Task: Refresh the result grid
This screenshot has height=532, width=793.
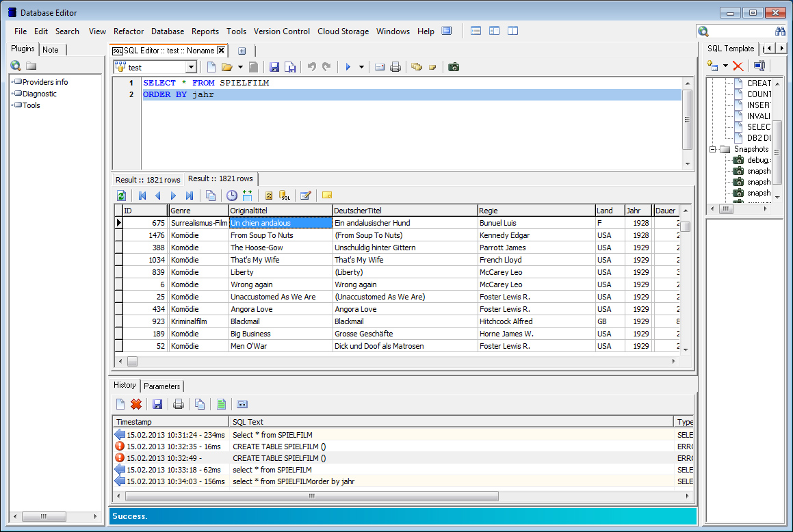Action: tap(121, 196)
